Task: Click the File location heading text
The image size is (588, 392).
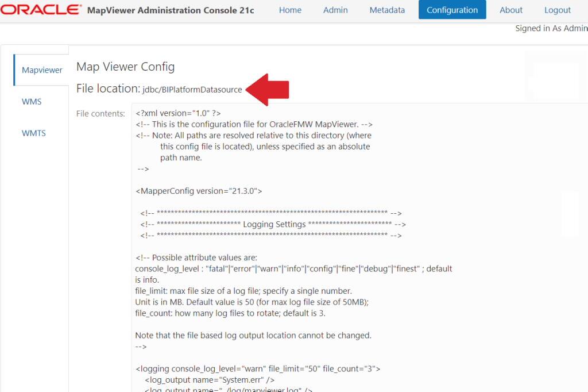Action: point(106,89)
